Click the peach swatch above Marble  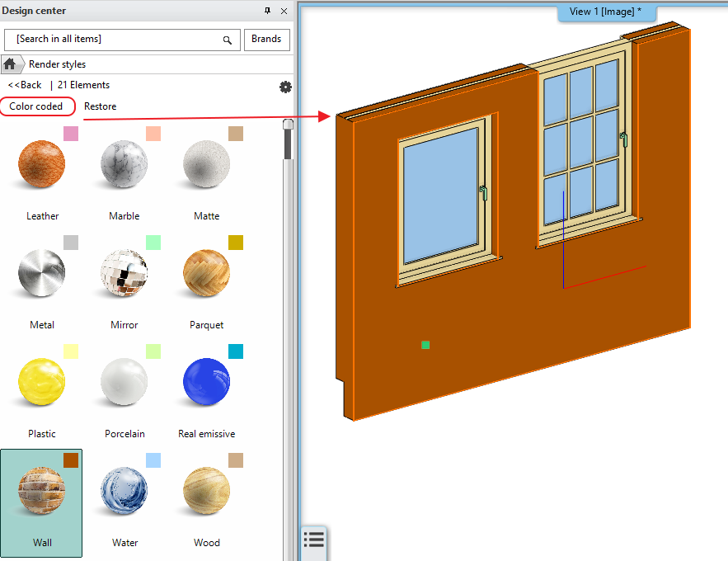coord(153,134)
